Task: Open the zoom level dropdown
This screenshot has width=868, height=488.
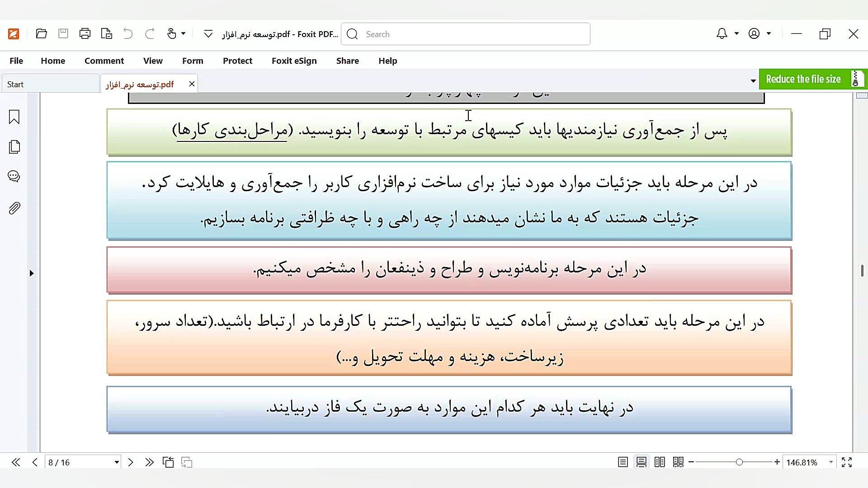Action: click(x=831, y=462)
